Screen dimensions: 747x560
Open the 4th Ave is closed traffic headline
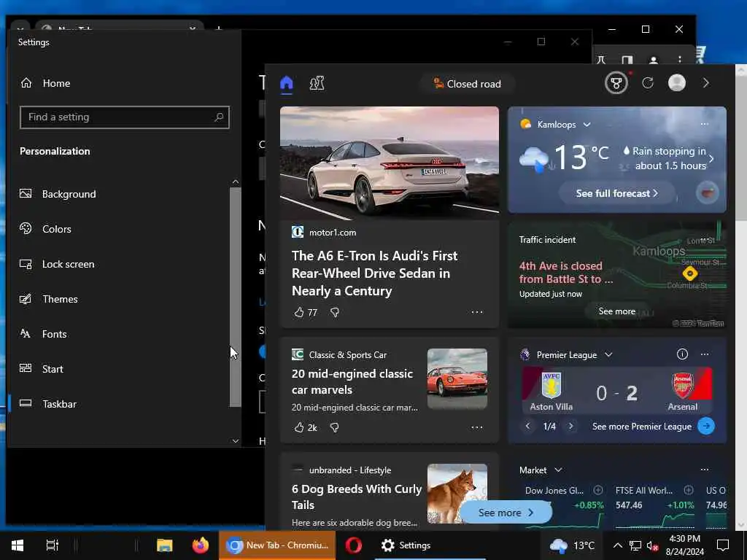[x=566, y=273]
